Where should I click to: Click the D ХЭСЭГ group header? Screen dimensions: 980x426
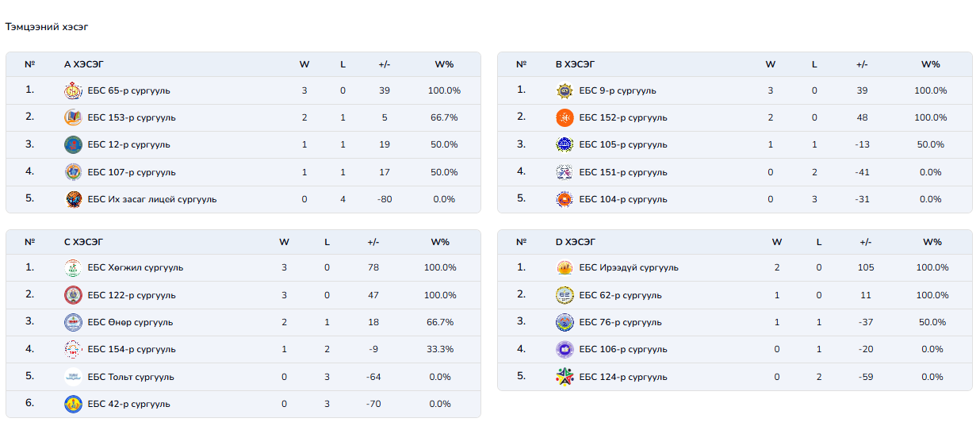[576, 242]
